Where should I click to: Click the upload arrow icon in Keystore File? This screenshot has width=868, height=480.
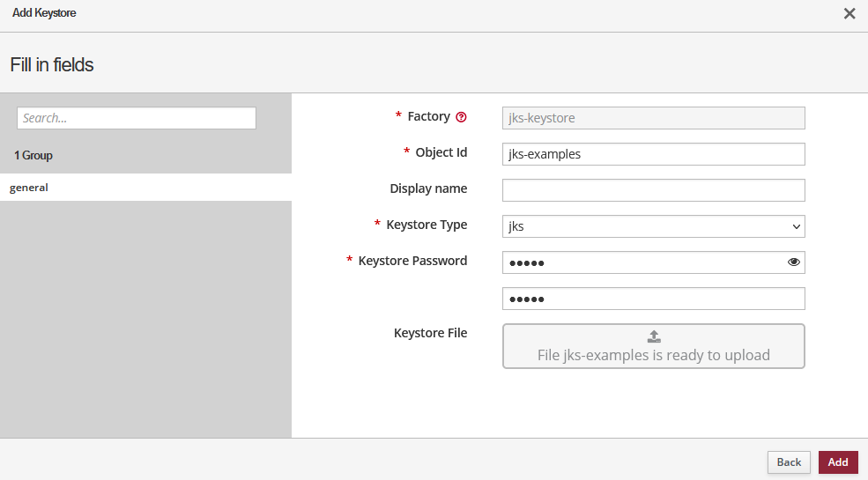654,336
